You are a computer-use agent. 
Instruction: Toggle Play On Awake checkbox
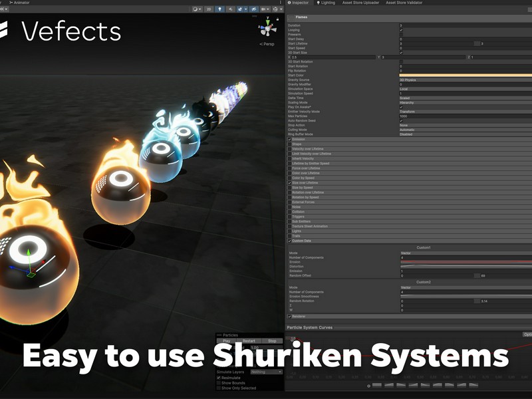click(401, 107)
